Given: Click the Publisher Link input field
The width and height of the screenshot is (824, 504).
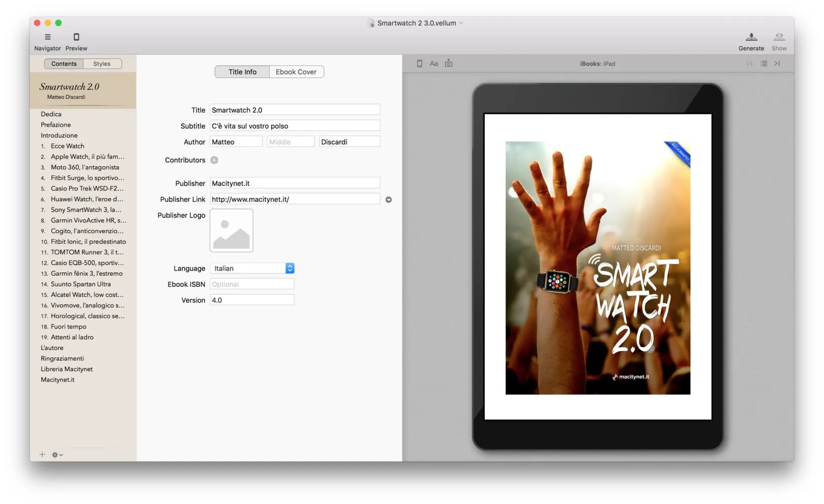Looking at the screenshot, I should (295, 199).
